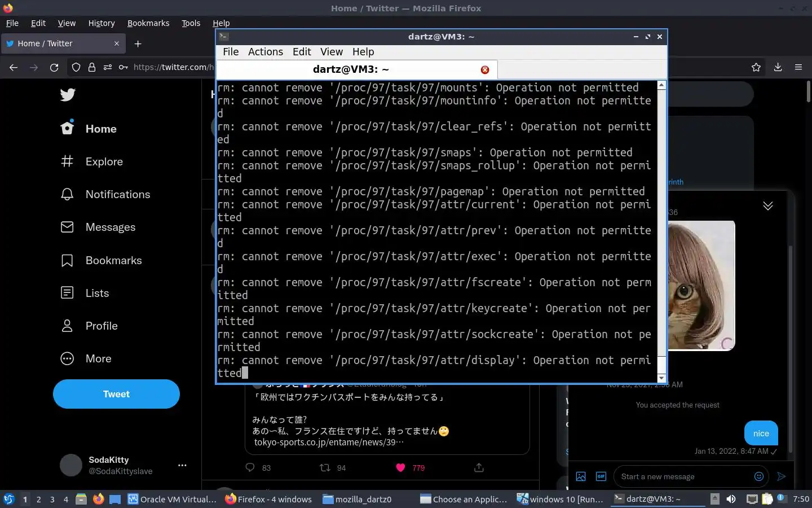The height and width of the screenshot is (508, 812).
Task: Open Firefox Edit menu
Action: pos(38,23)
